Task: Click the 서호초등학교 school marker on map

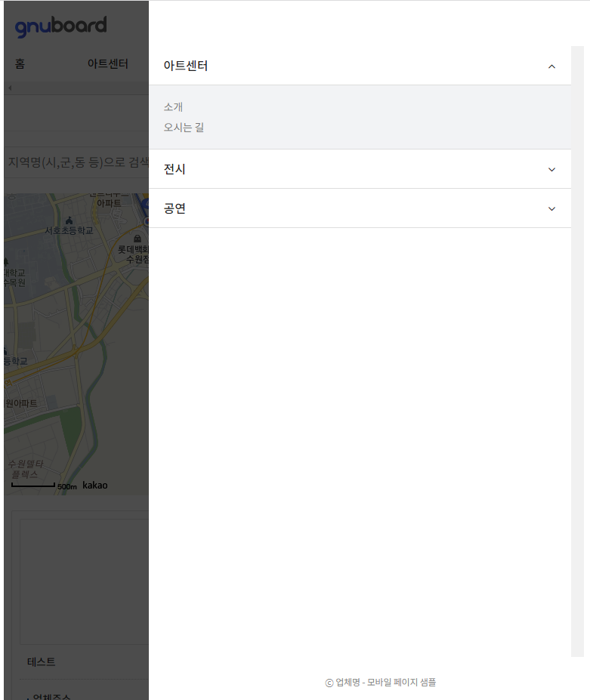Action: coord(70,220)
